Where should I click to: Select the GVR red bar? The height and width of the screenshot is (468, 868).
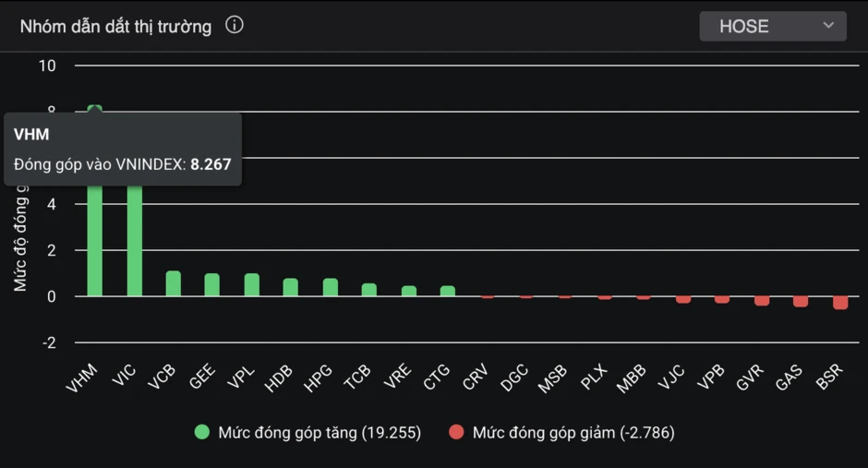[762, 300]
